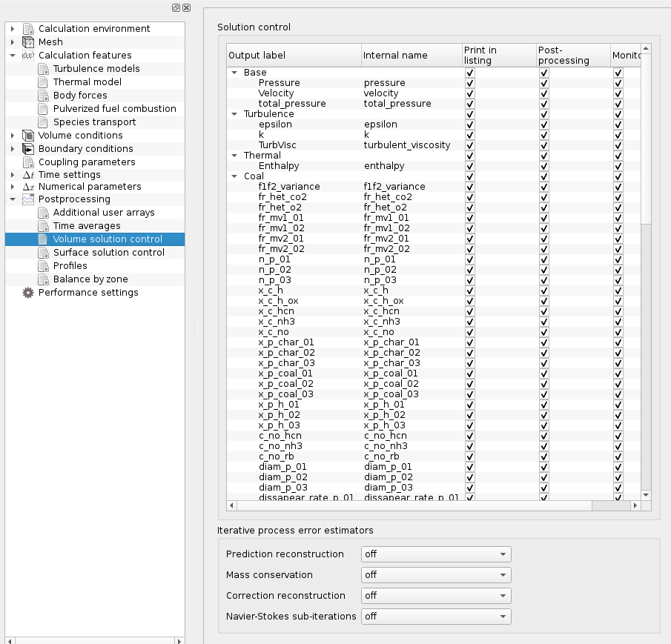Click the Mesh cube icon
Viewport: 671px width, 644px height.
pyautogui.click(x=28, y=42)
